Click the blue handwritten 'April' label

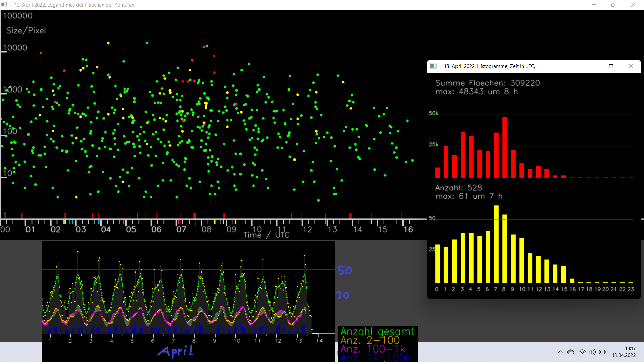click(175, 351)
